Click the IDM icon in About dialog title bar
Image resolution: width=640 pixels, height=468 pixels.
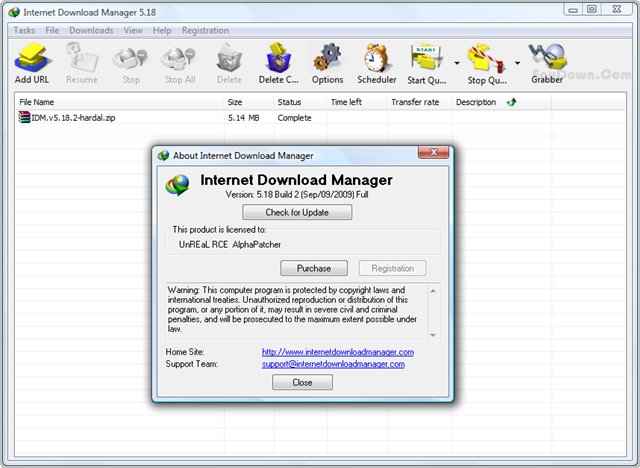tap(163, 155)
